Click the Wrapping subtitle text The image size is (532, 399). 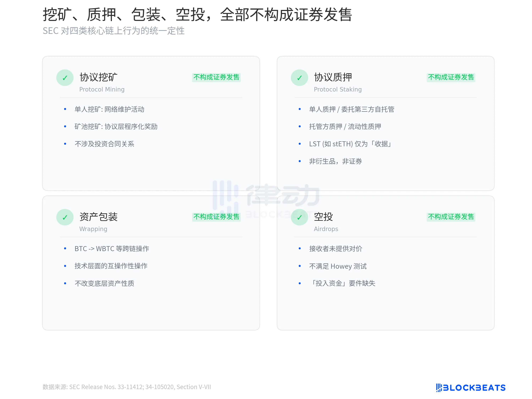click(x=93, y=229)
